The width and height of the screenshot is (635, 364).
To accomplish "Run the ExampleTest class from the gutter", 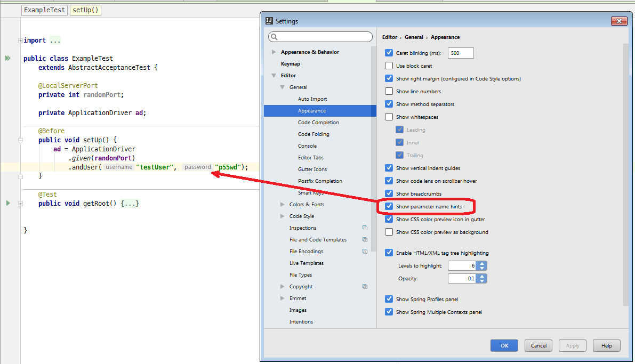I will (9, 58).
